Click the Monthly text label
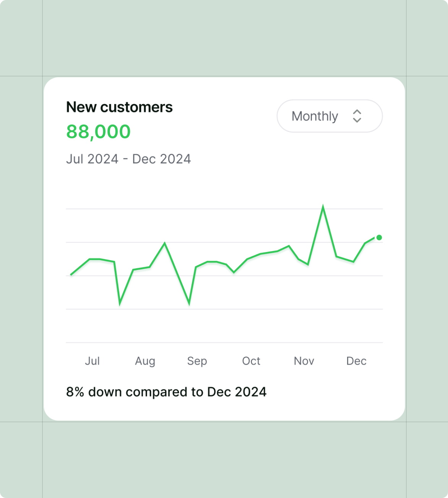The width and height of the screenshot is (448, 498). [x=315, y=116]
